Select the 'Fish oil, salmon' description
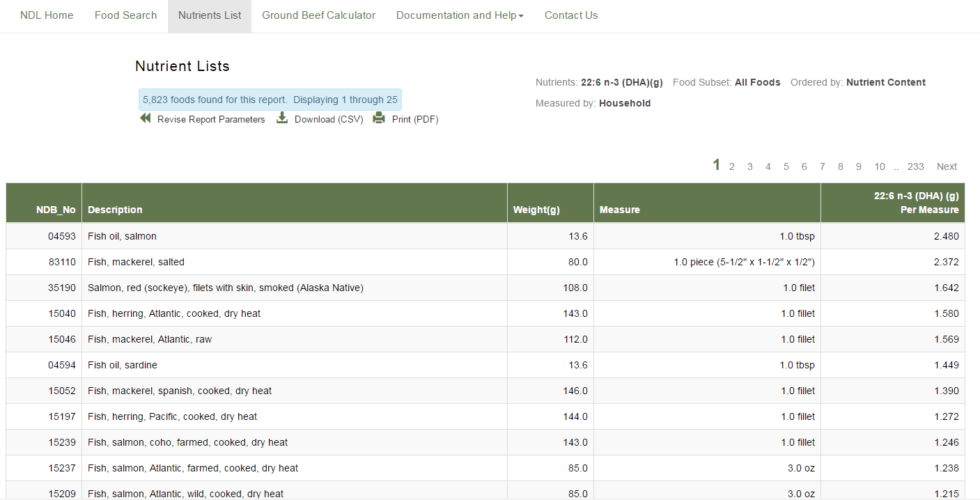Image resolution: width=980 pixels, height=500 pixels. click(122, 236)
